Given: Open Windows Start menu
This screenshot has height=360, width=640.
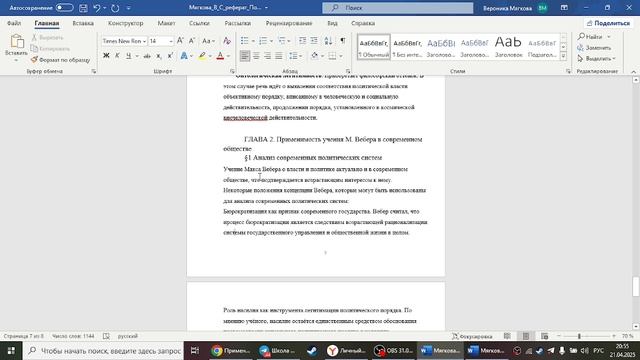Looking at the screenshot, I should [x=11, y=351].
